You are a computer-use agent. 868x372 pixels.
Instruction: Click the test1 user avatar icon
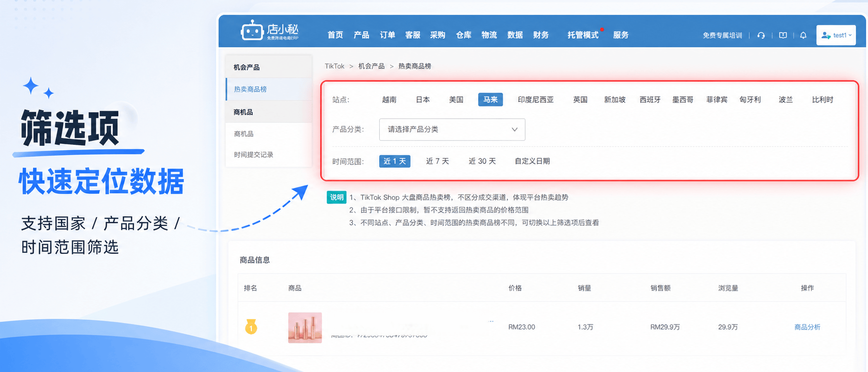pos(826,35)
